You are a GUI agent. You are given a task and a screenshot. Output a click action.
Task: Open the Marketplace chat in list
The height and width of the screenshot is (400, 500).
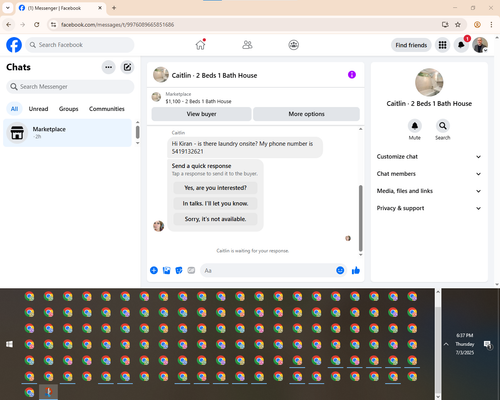67,133
